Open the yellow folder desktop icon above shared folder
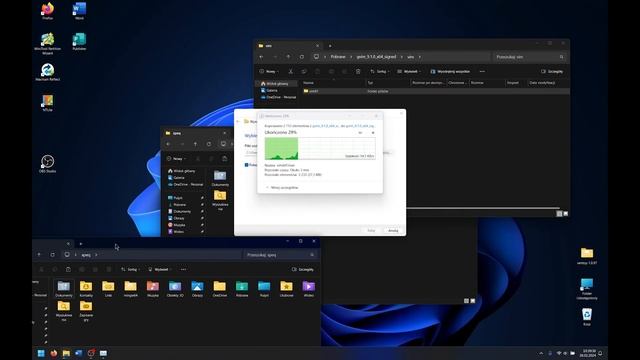 pyautogui.click(x=587, y=255)
